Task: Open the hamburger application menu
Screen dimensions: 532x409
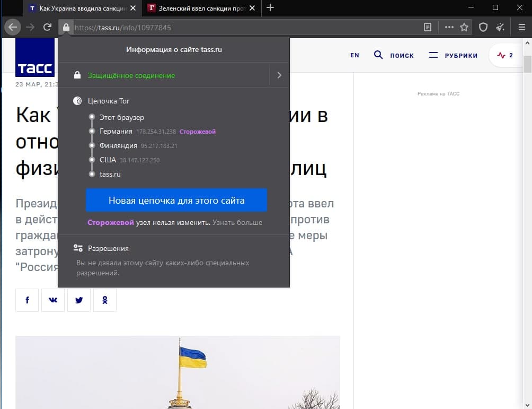Action: coord(521,27)
